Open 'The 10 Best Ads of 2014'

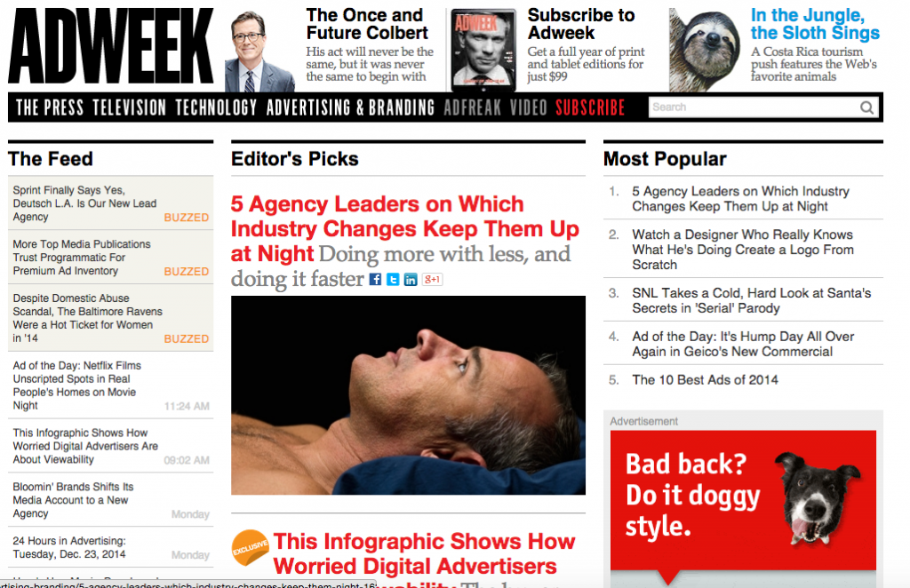[x=705, y=380]
